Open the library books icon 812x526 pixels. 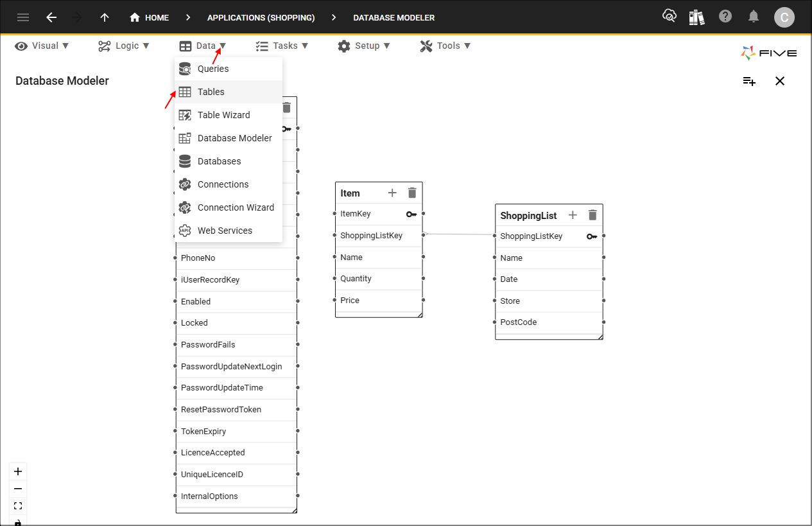696,17
